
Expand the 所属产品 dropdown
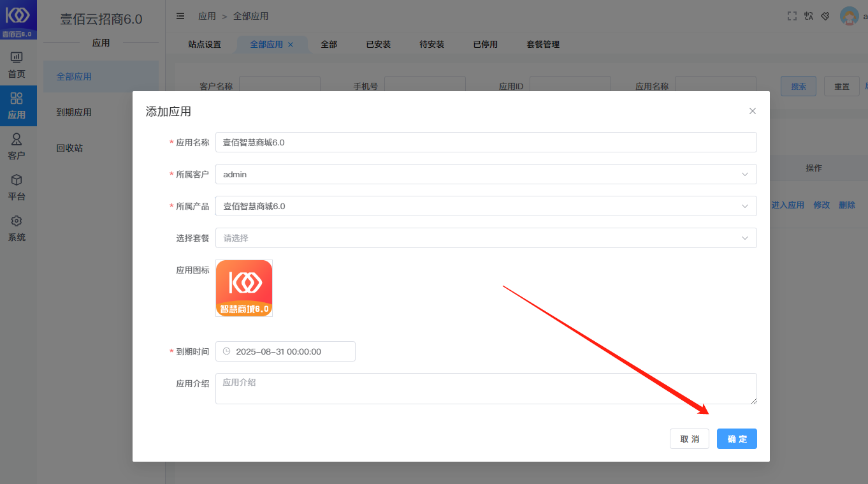(486, 206)
